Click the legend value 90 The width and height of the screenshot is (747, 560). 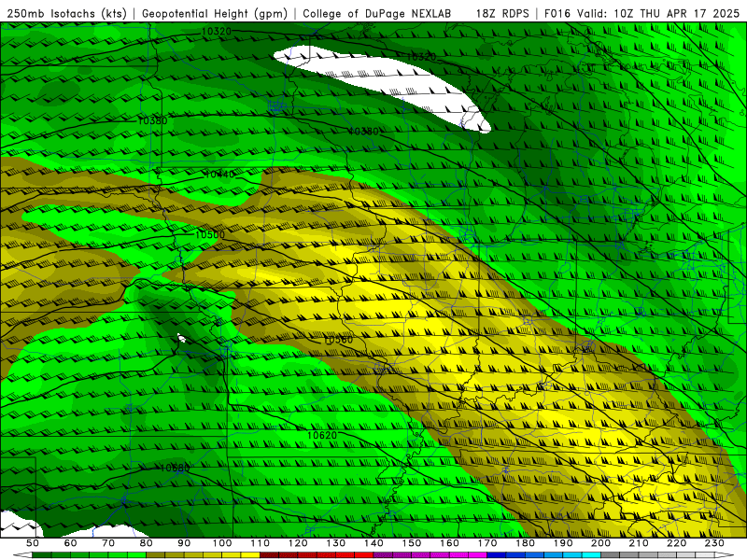coord(184,543)
